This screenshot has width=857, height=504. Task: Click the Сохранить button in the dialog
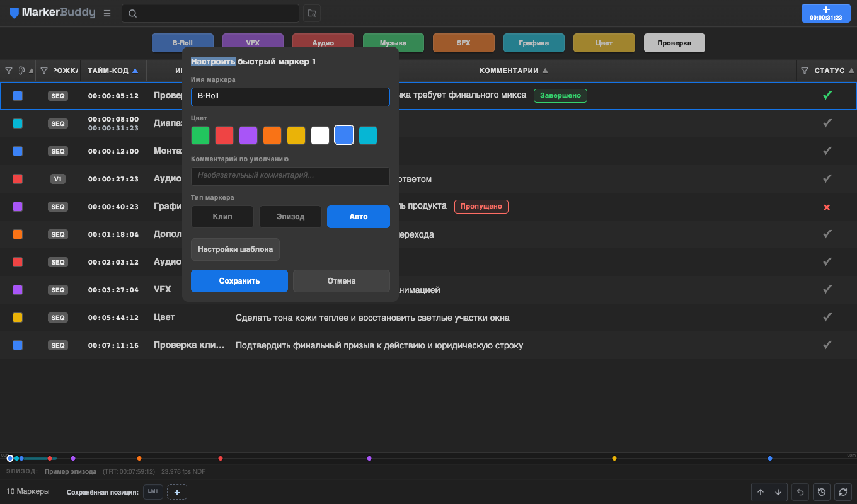(239, 281)
